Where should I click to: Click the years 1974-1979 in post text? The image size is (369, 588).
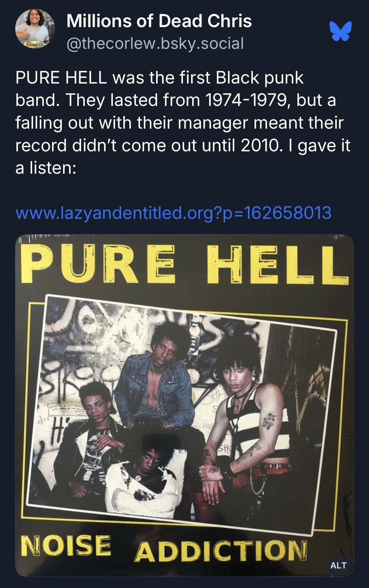click(246, 100)
